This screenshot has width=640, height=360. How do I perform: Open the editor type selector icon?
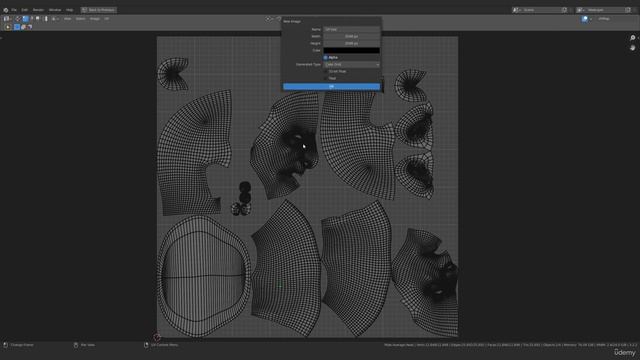tap(7, 19)
